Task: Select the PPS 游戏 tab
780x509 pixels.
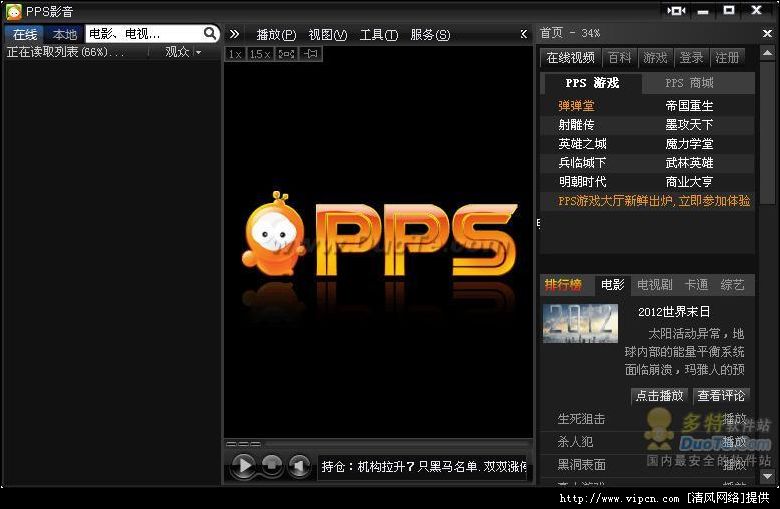Action: [x=592, y=83]
